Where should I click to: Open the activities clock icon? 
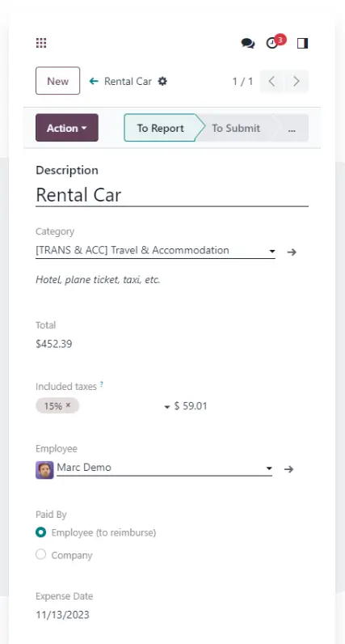coord(272,43)
